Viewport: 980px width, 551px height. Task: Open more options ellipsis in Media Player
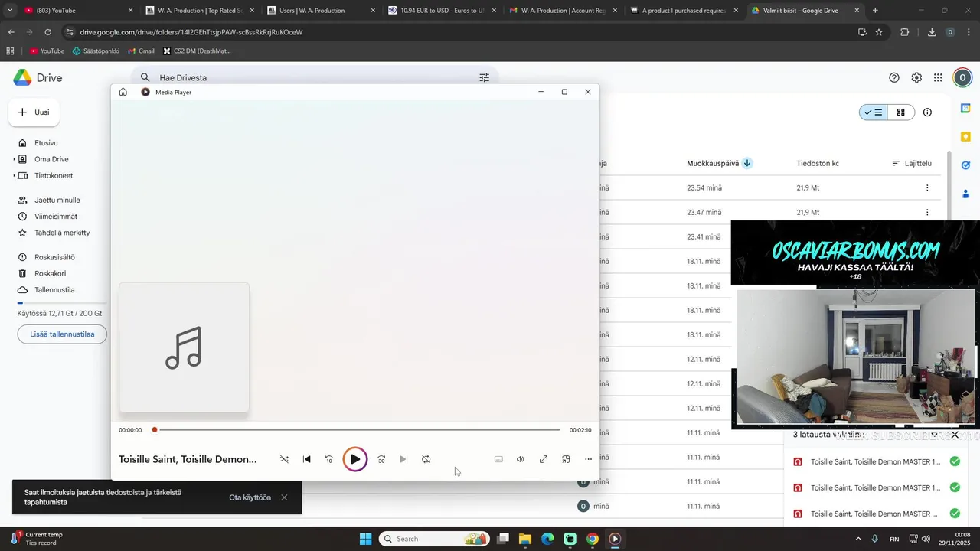tap(588, 459)
